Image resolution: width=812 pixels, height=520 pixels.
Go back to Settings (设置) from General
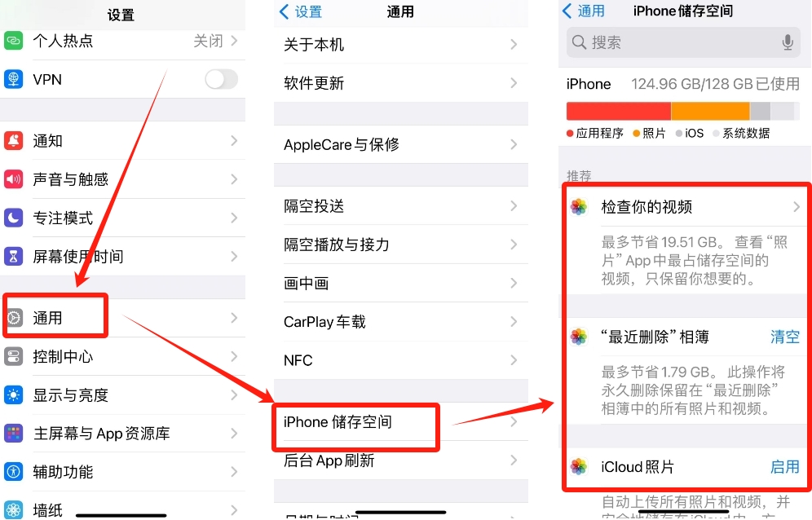pos(301,11)
